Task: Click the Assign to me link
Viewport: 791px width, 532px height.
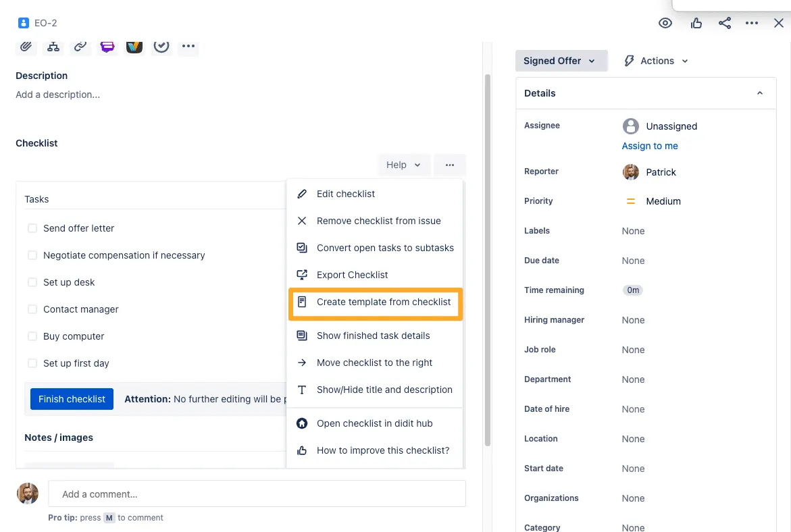Action: (x=649, y=146)
